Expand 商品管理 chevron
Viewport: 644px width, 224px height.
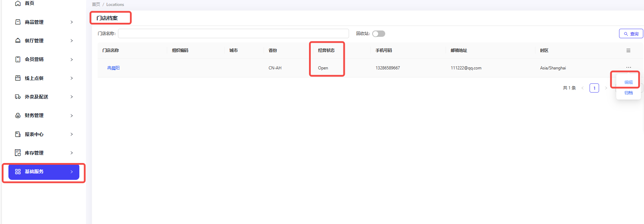coord(72,22)
